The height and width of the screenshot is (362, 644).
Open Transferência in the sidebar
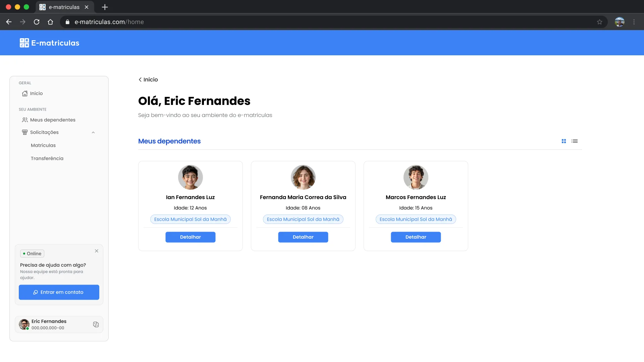(47, 159)
